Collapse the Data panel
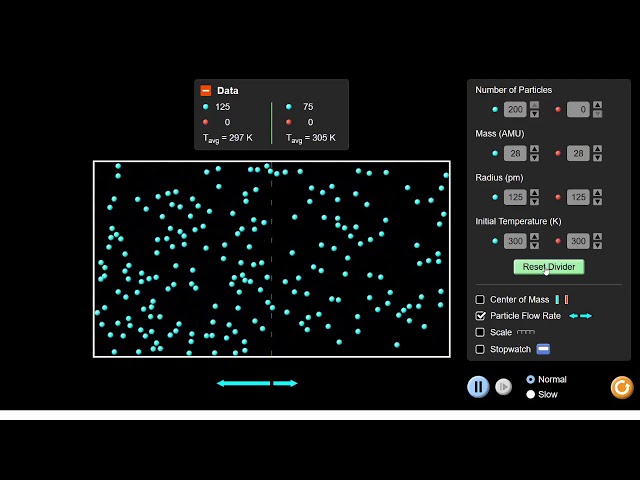640x480 pixels. (x=206, y=90)
